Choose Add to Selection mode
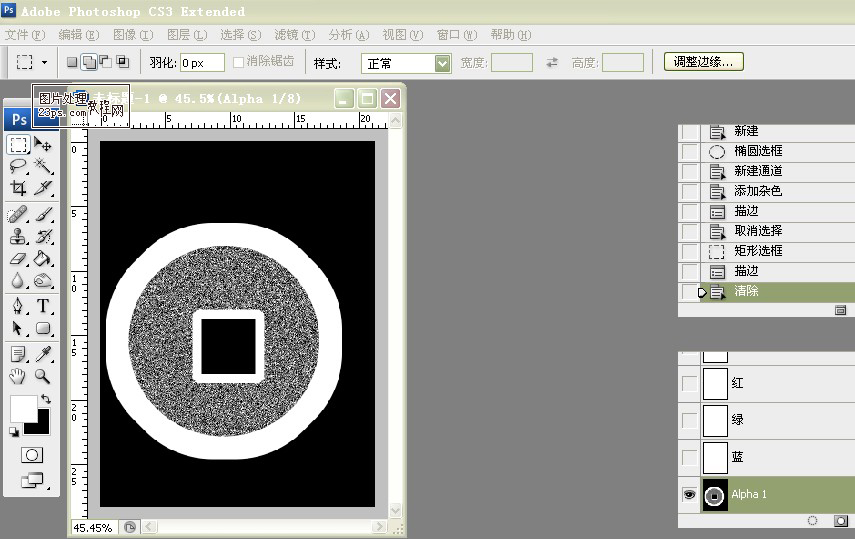The image size is (855, 539). tap(89, 62)
